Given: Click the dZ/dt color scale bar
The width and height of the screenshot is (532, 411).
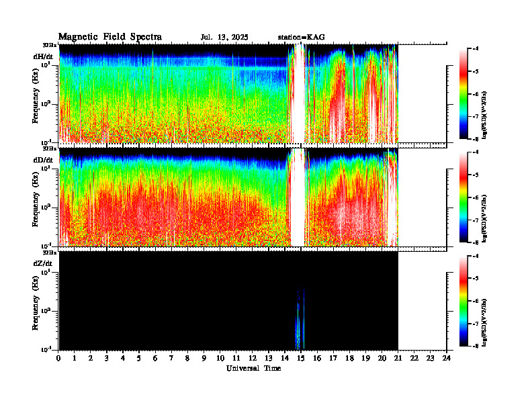Looking at the screenshot, I should pyautogui.click(x=463, y=301).
